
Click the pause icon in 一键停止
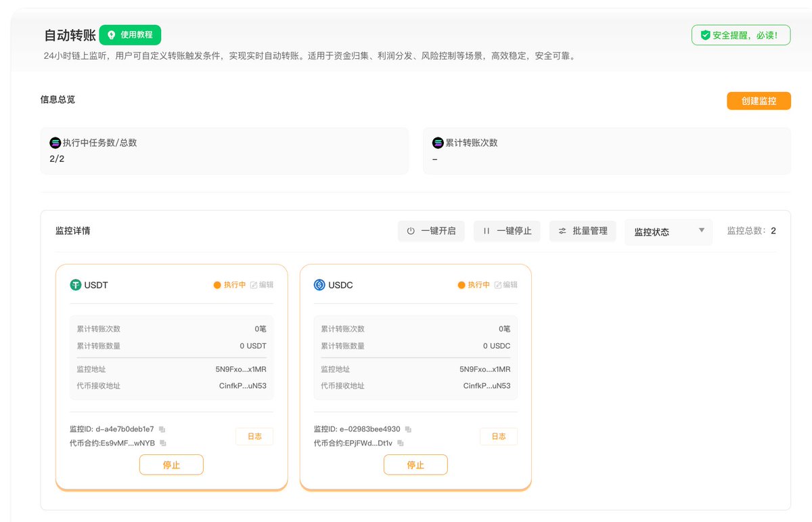(x=487, y=231)
